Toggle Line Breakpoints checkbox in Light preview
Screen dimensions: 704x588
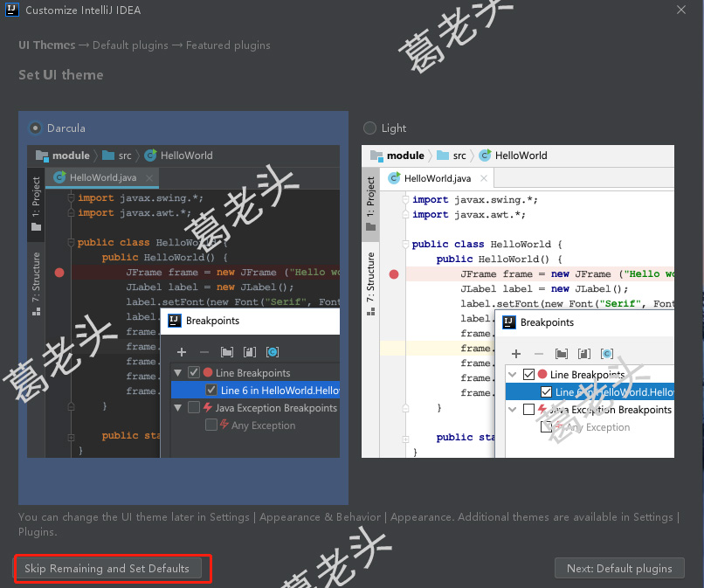click(x=528, y=374)
